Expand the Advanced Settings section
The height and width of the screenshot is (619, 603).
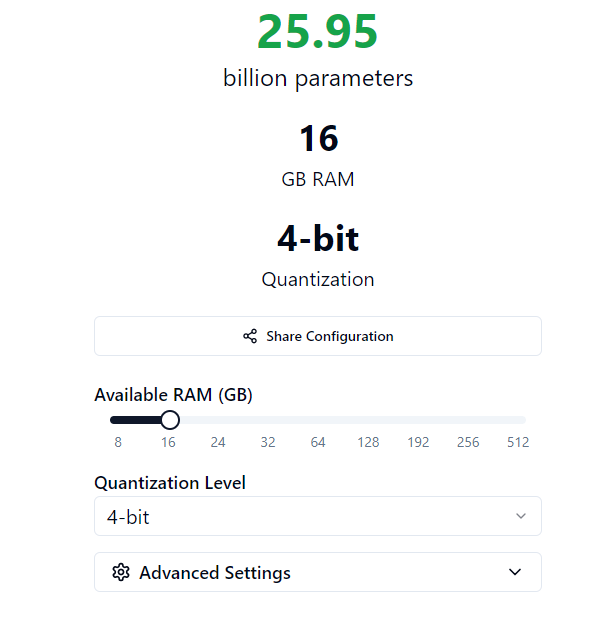click(x=318, y=573)
